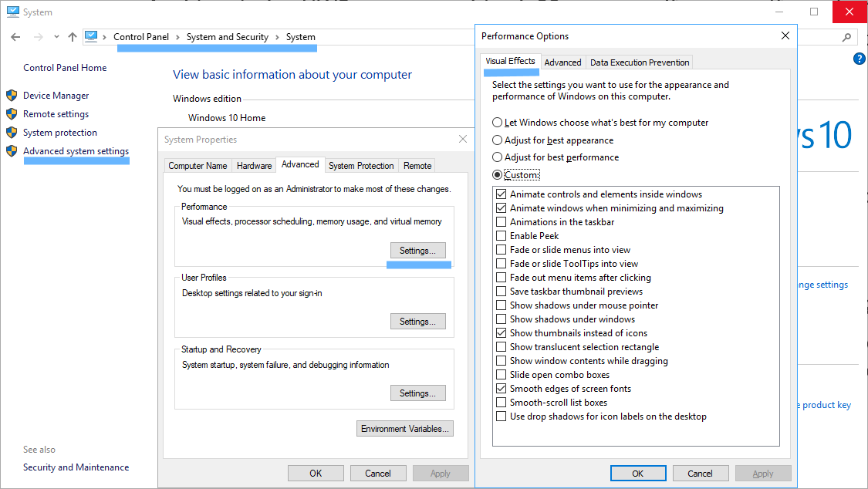Go up one level with the up arrow

(73, 37)
